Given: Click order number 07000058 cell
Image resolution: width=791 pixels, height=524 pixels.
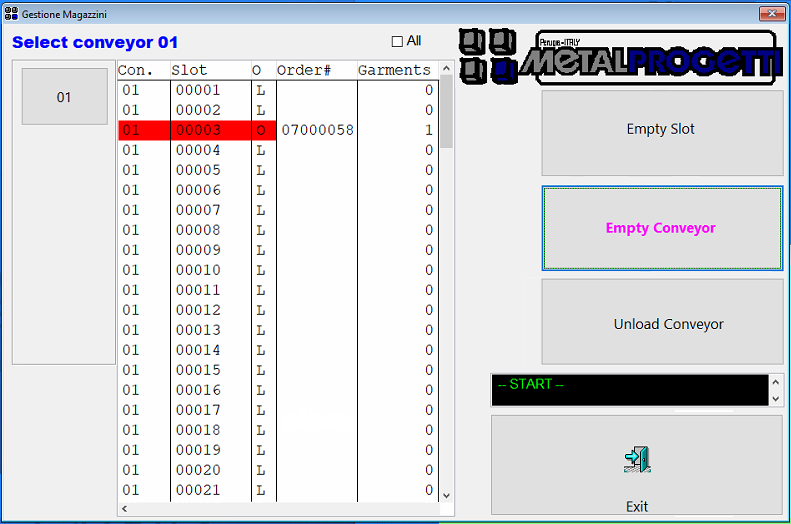Looking at the screenshot, I should point(317,130).
